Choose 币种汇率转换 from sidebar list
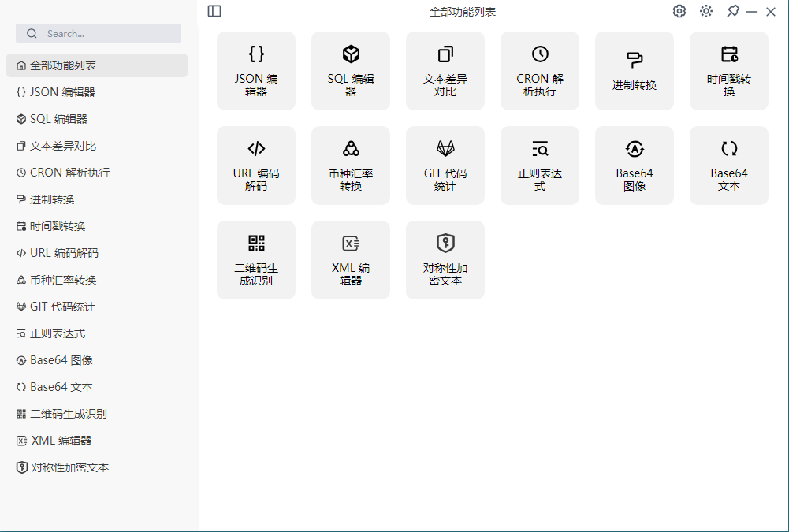Image resolution: width=789 pixels, height=532 pixels. 63,280
